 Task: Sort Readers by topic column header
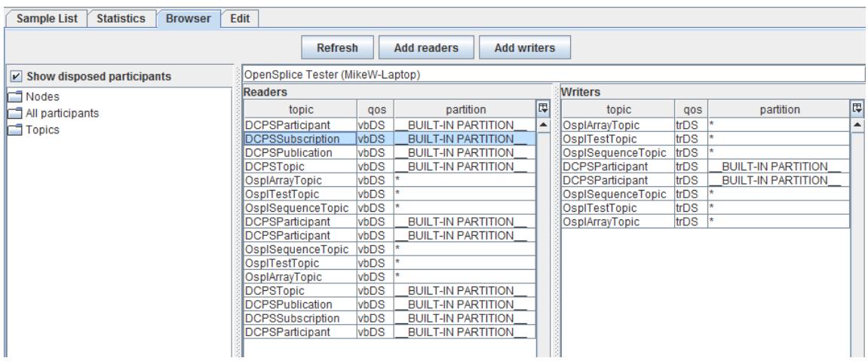click(301, 109)
